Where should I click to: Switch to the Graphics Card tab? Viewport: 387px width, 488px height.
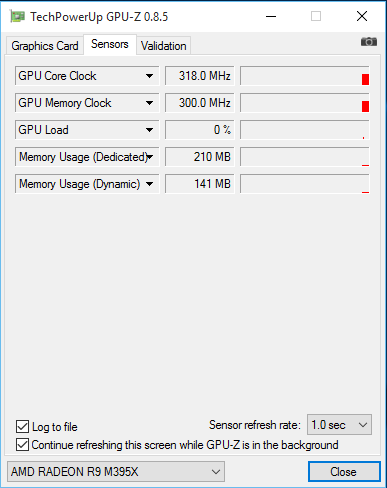click(45, 46)
